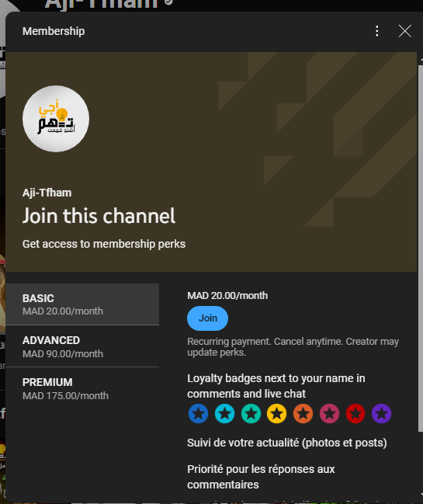Click the 'Recurring payment. Cancel anytime' notice
Viewport: 423px width, 504px height.
click(x=293, y=347)
